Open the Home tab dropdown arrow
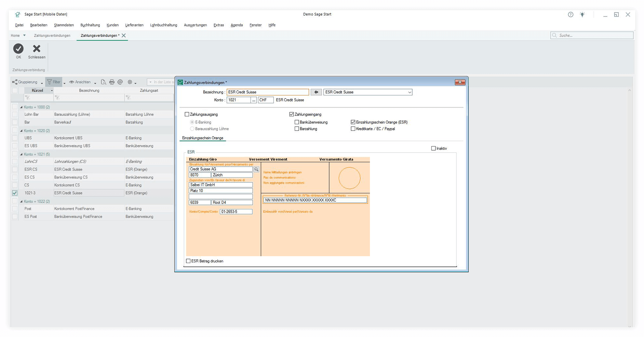This screenshot has height=337, width=644. click(24, 36)
